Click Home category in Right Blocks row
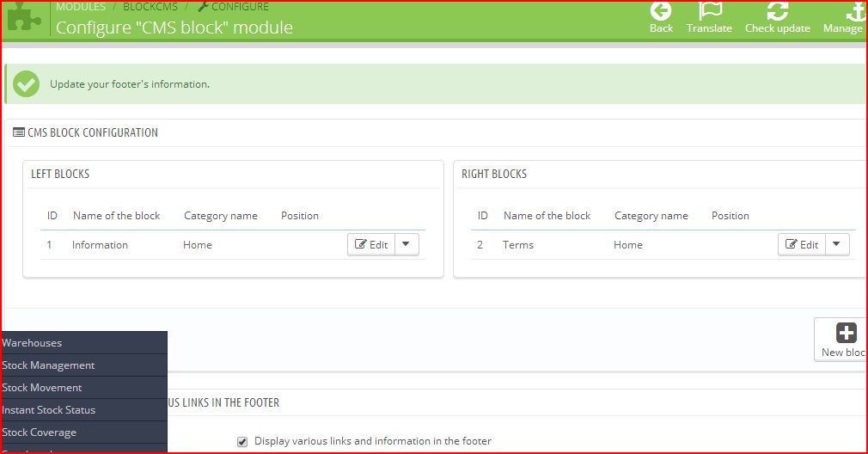Viewport: 868px width, 454px height. coord(627,245)
